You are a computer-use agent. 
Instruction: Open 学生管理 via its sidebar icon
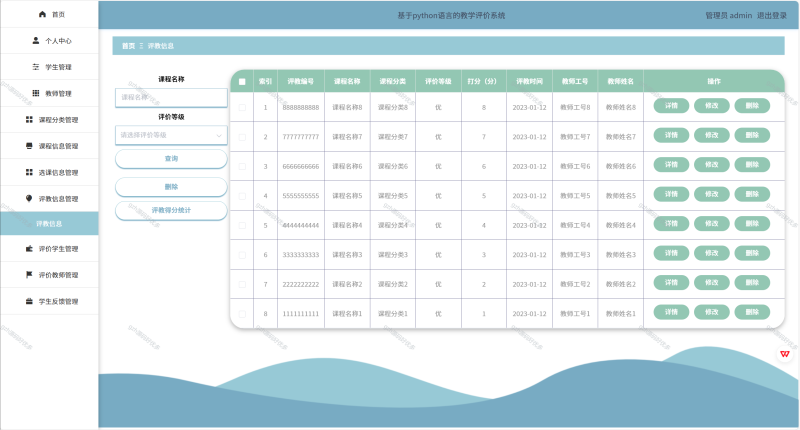pyautogui.click(x=36, y=67)
